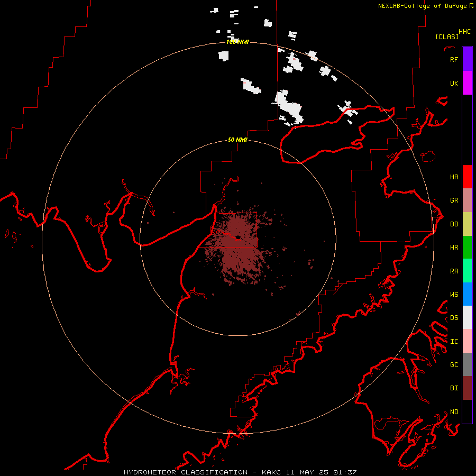Click the RA legend label
Viewport: 476px width, 476px height.
click(x=454, y=271)
